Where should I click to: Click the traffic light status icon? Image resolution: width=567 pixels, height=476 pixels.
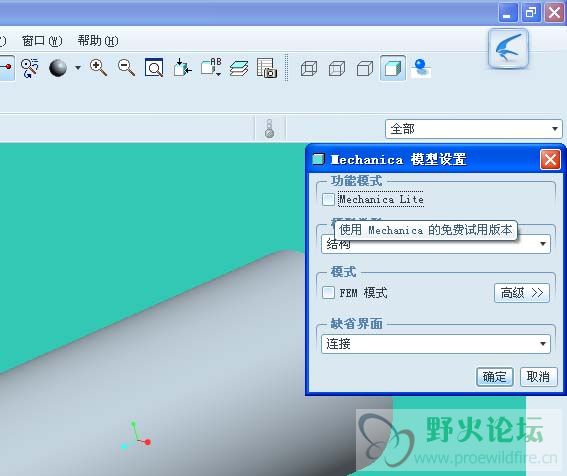(x=269, y=128)
